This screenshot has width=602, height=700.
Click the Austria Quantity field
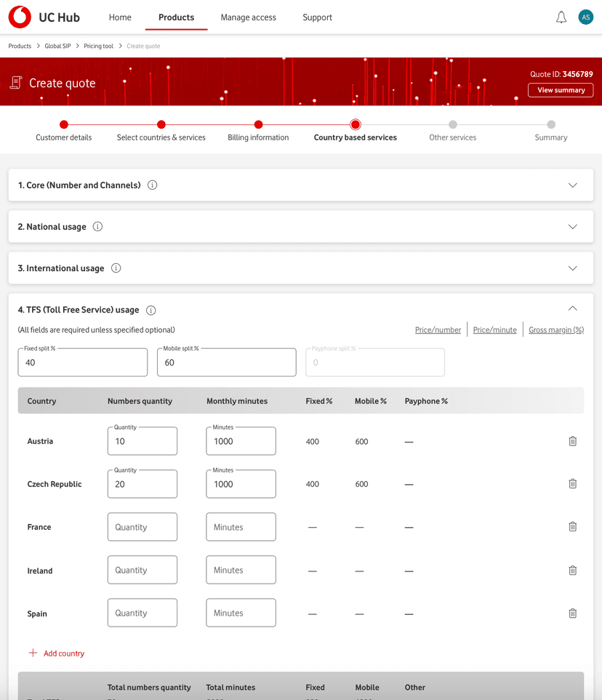(x=142, y=441)
